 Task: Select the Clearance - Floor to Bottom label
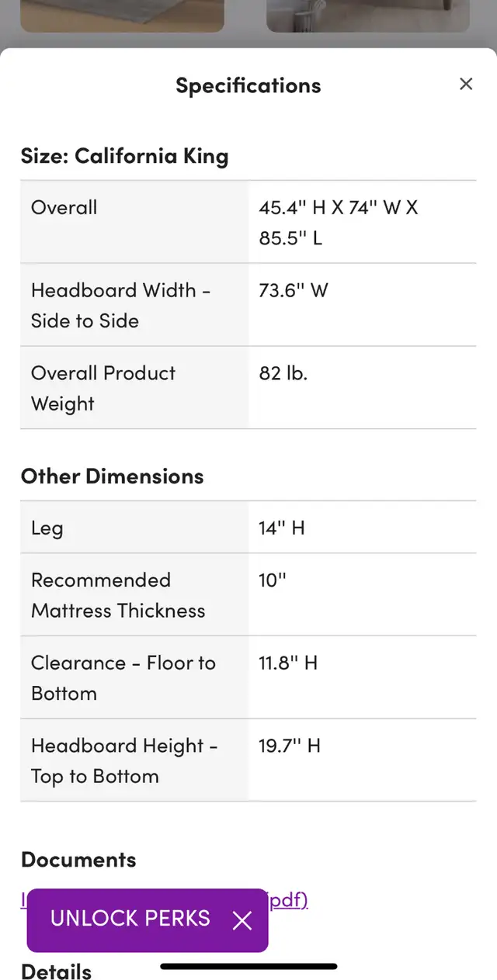tap(123, 678)
